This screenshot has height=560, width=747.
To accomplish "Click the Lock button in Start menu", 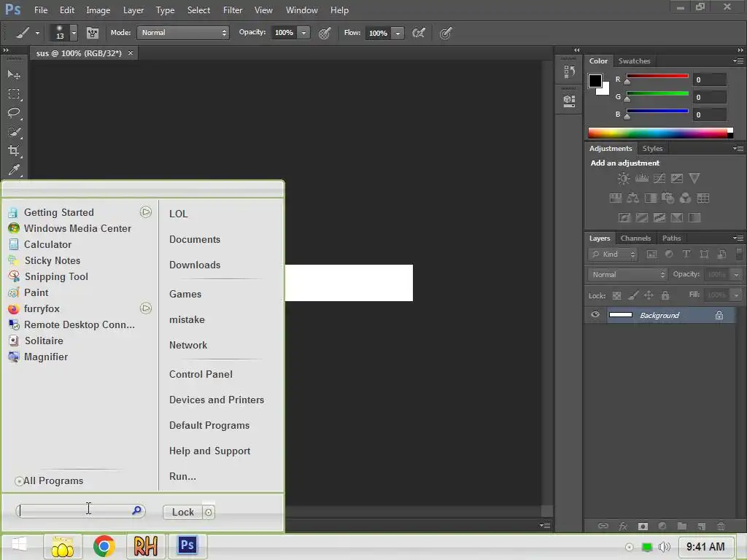I will tap(183, 512).
